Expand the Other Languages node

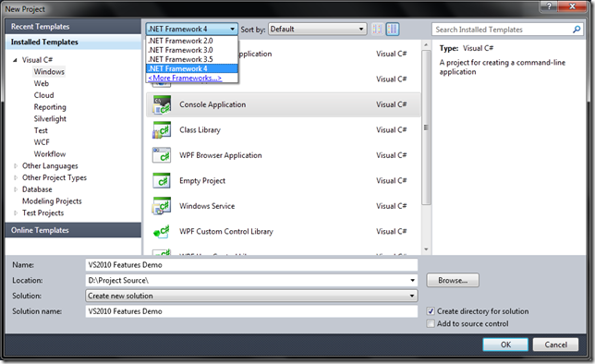(x=15, y=166)
